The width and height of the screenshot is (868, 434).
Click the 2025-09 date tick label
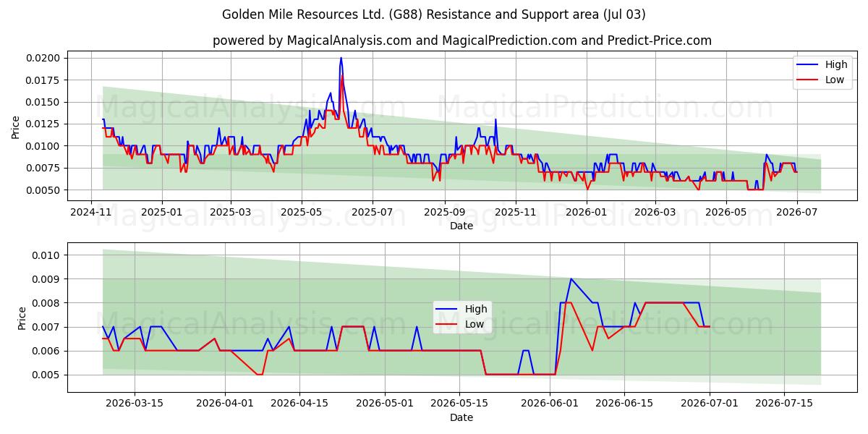click(444, 212)
